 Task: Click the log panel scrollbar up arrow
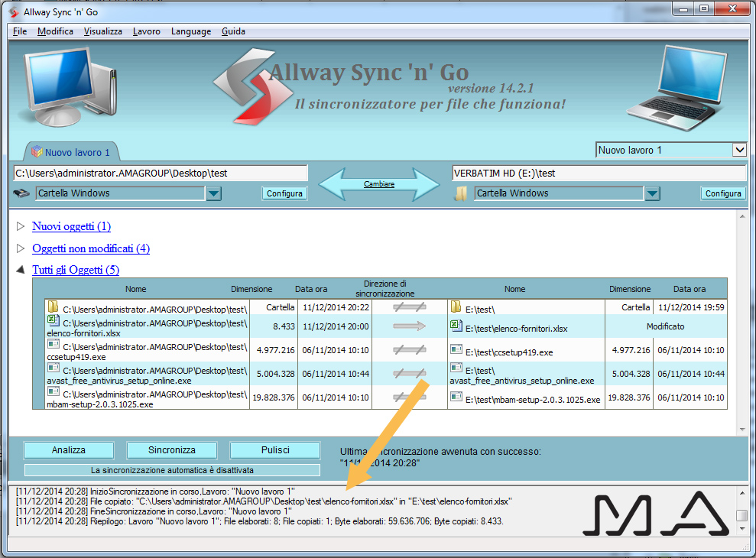coord(742,492)
